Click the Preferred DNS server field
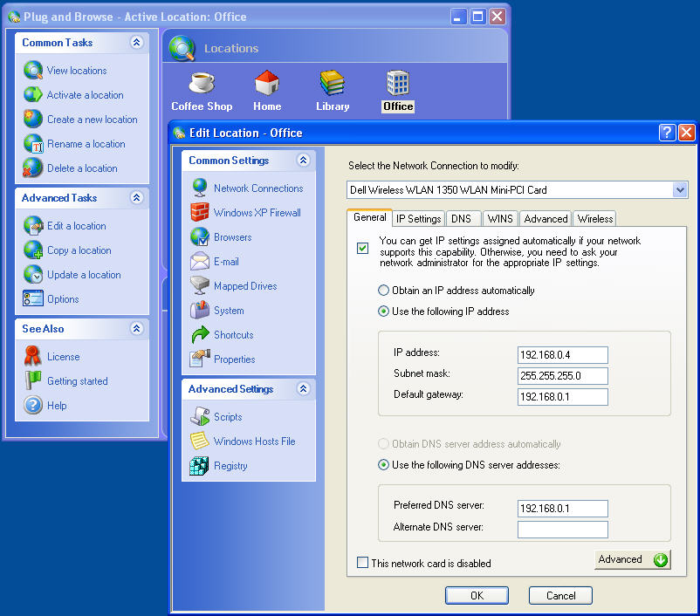This screenshot has width=700, height=616. point(562,509)
